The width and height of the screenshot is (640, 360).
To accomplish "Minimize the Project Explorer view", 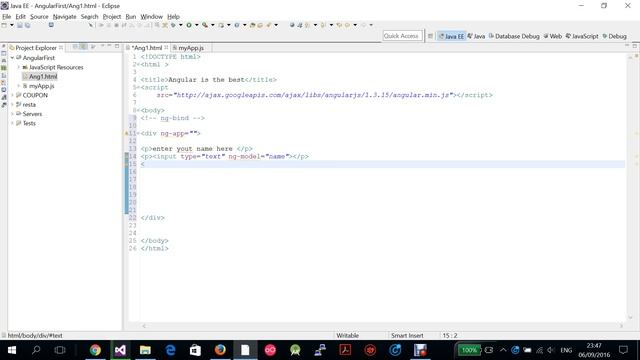I will 109,46.
